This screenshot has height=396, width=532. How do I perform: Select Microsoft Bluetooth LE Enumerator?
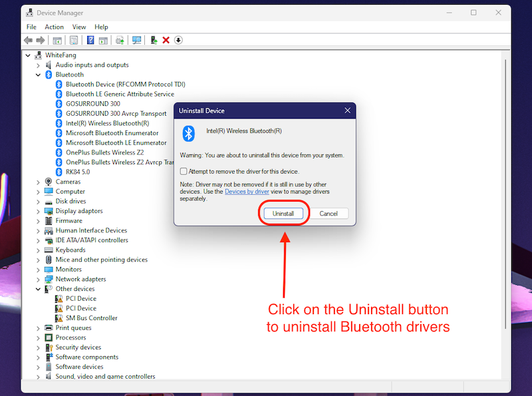pyautogui.click(x=116, y=142)
